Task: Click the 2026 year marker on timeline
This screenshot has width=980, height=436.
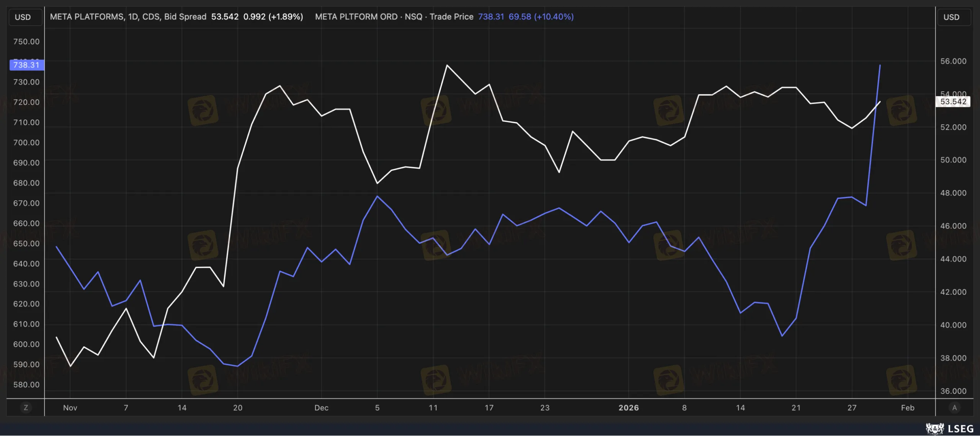Action: pos(629,408)
